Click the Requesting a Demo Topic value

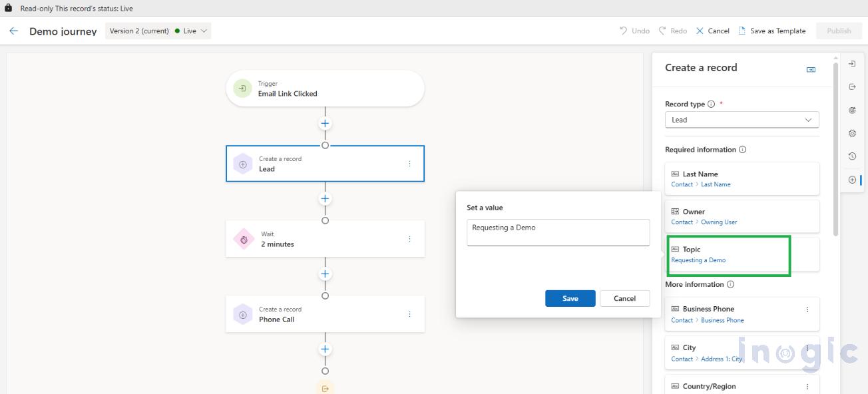pos(698,260)
